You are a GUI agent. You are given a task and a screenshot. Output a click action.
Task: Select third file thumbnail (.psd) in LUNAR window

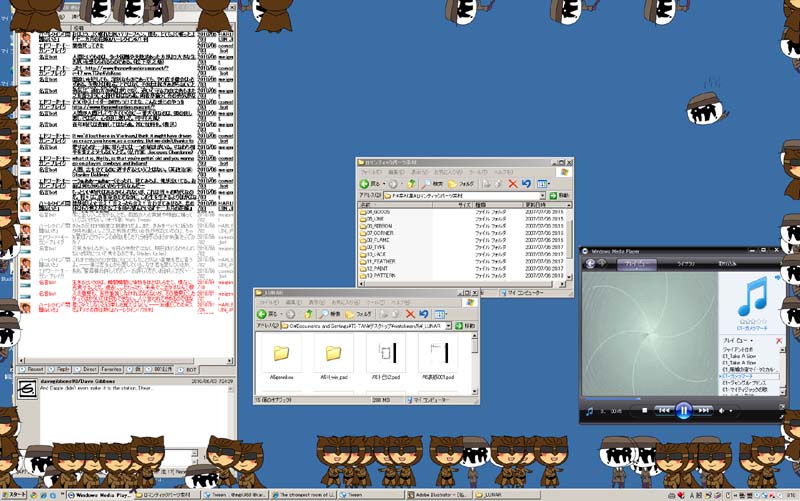pyautogui.click(x=385, y=358)
